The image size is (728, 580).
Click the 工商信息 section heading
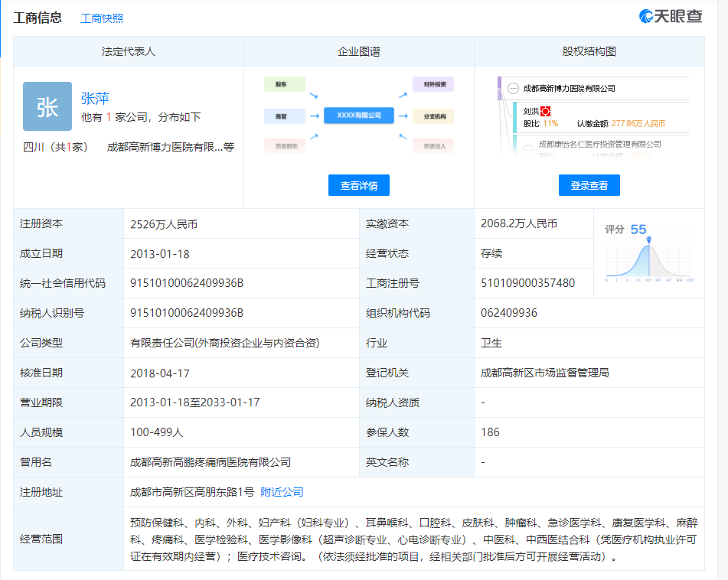pyautogui.click(x=38, y=18)
